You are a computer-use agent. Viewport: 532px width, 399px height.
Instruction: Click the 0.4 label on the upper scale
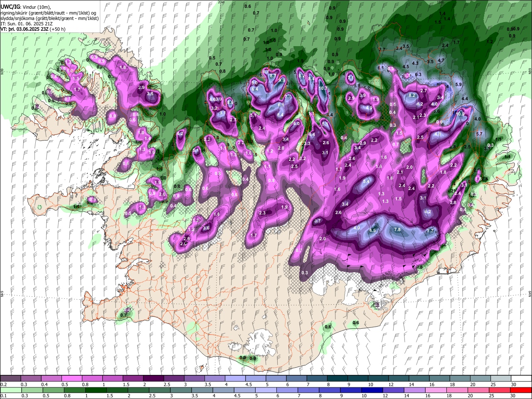(44, 384)
